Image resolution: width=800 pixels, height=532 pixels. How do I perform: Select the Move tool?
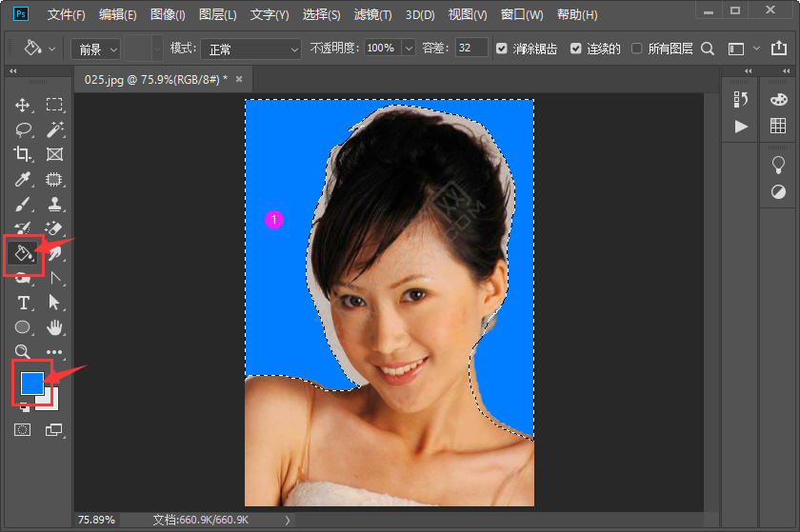click(x=23, y=105)
